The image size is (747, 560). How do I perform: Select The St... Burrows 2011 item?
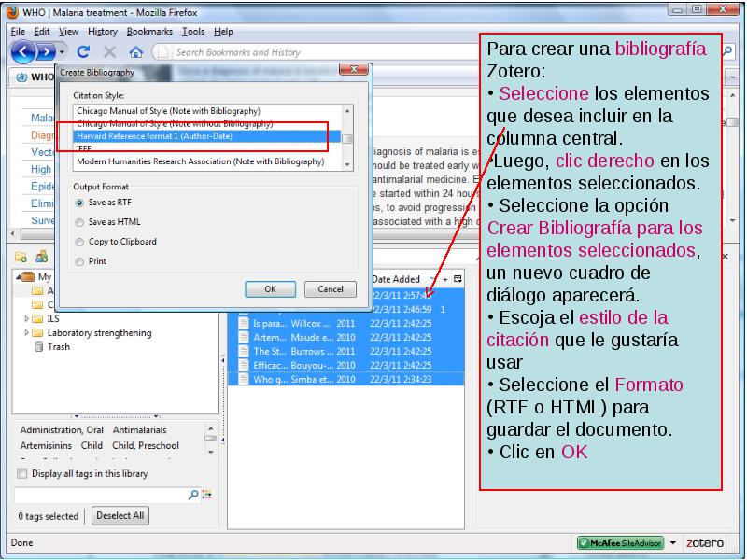pos(345,352)
